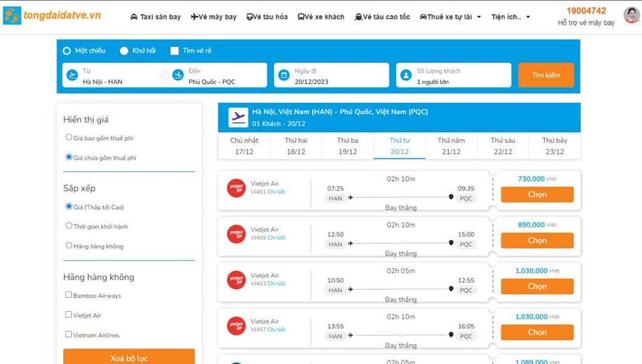Open Vé tàu cao tốc menu item

[x=382, y=17]
